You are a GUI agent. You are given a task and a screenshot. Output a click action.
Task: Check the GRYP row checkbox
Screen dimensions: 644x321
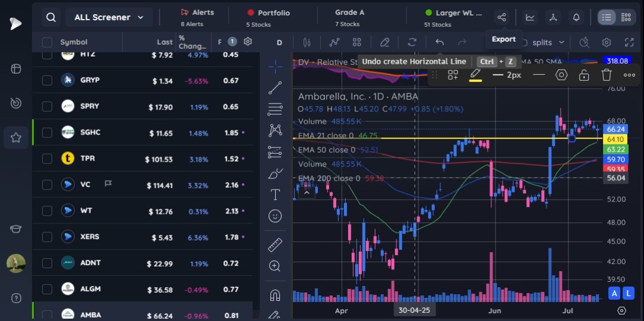tap(48, 80)
